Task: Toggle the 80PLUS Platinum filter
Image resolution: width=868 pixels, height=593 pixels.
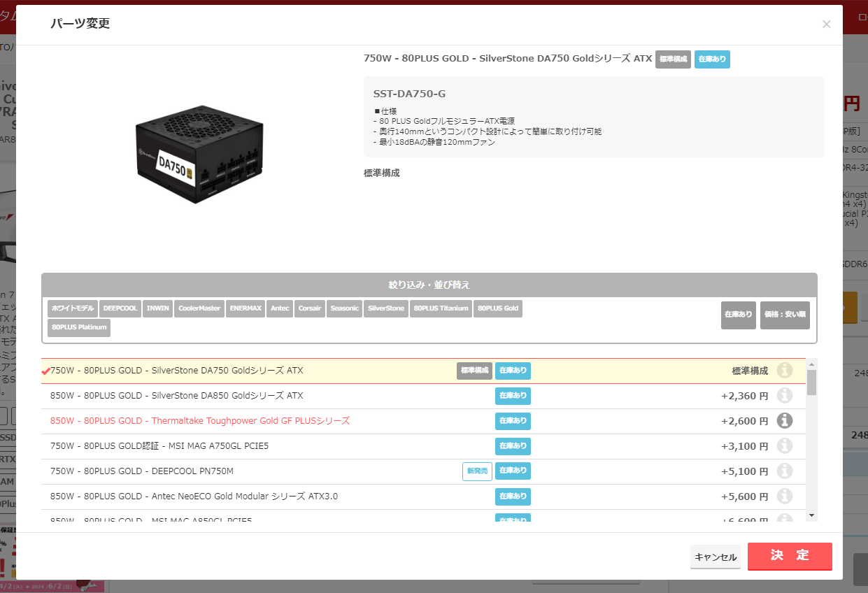Action: (78, 327)
